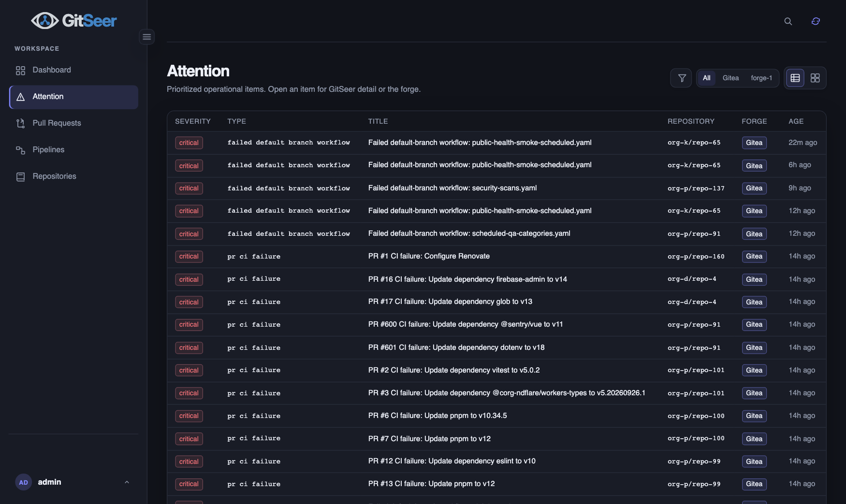
Task: Click the TITLE column header
Action: [378, 121]
